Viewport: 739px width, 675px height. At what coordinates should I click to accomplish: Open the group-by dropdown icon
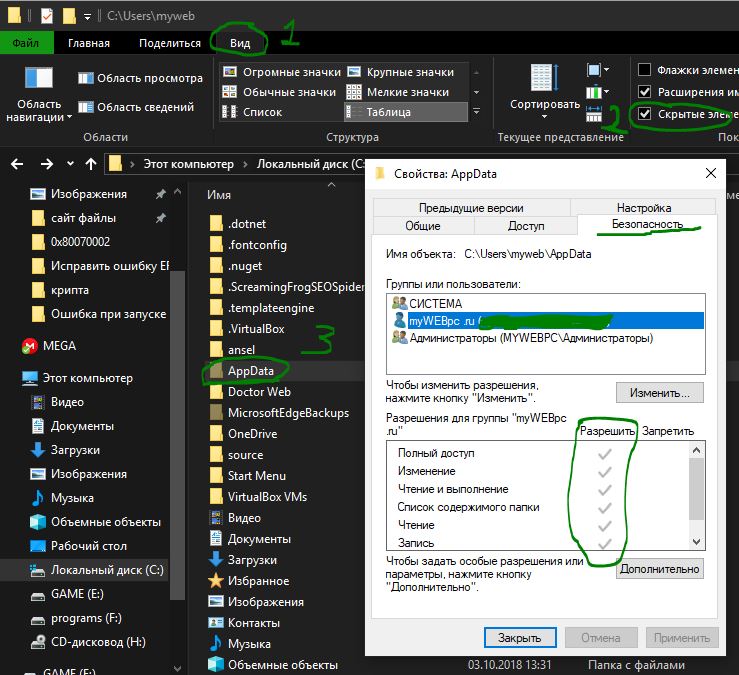[598, 70]
